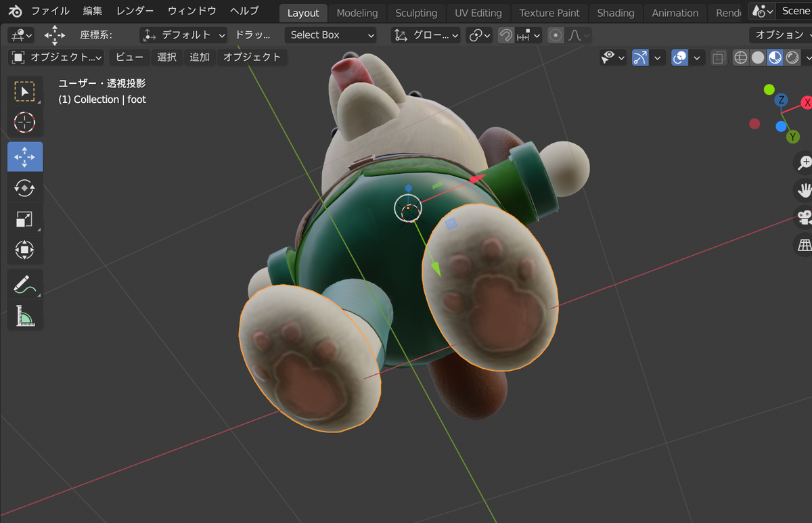Switch to material preview shading
The image size is (812, 523).
[775, 58]
